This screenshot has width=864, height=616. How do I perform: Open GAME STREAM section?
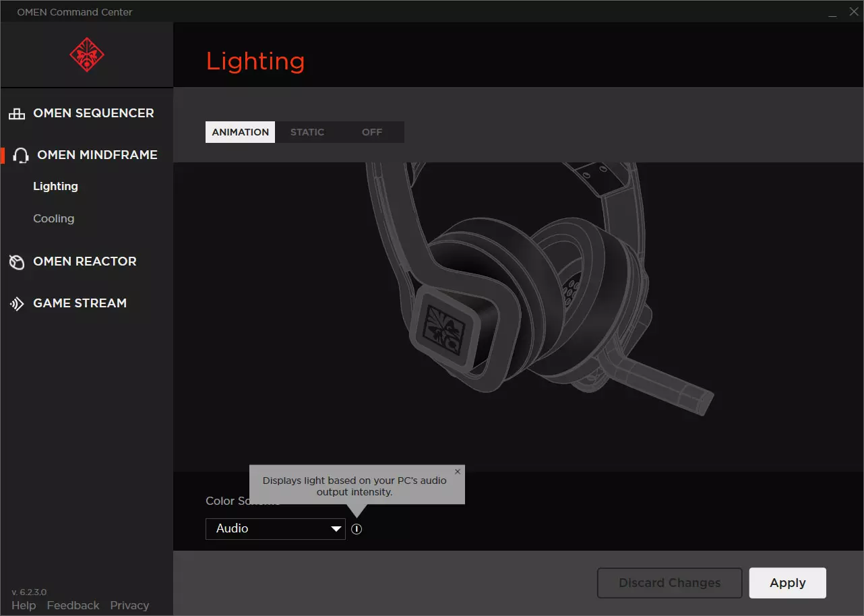[80, 303]
